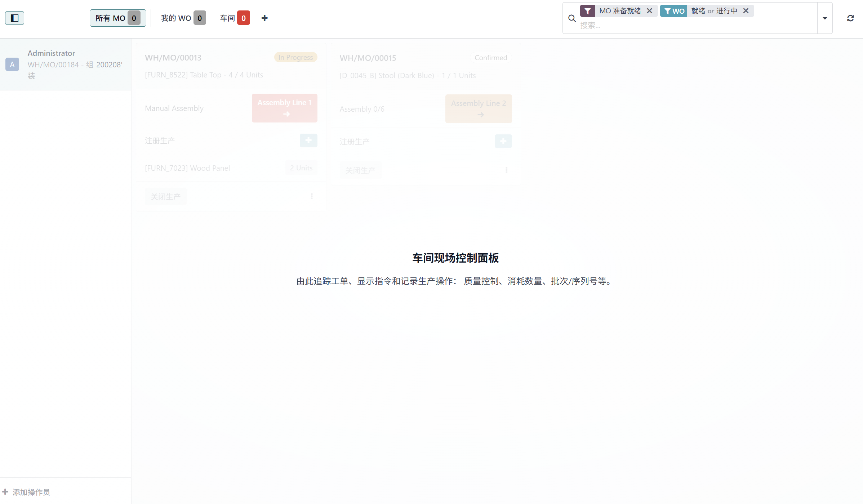Screen dimensions: 863x504
Task: Expand the search options dropdown arrow
Action: click(824, 18)
